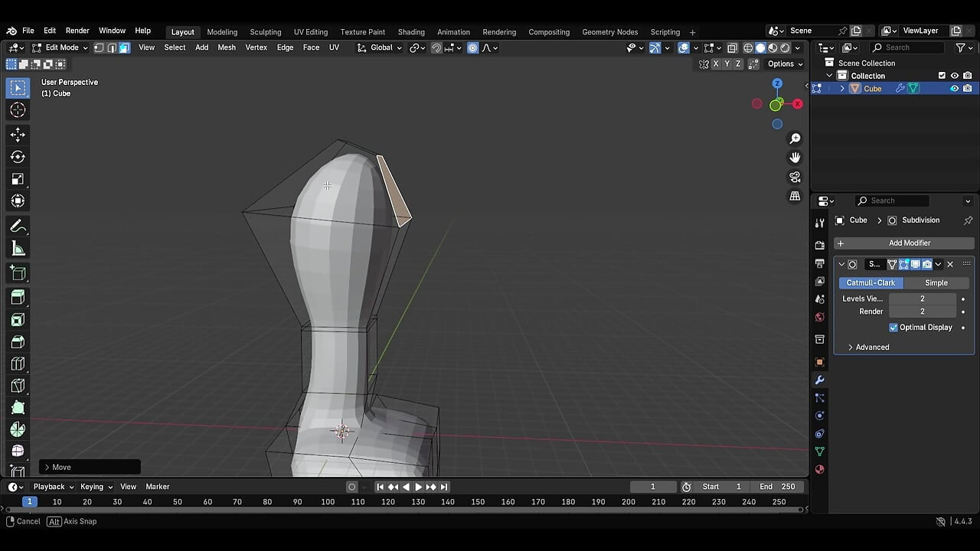Toggle proportional editing
This screenshot has width=980, height=551.
(472, 47)
